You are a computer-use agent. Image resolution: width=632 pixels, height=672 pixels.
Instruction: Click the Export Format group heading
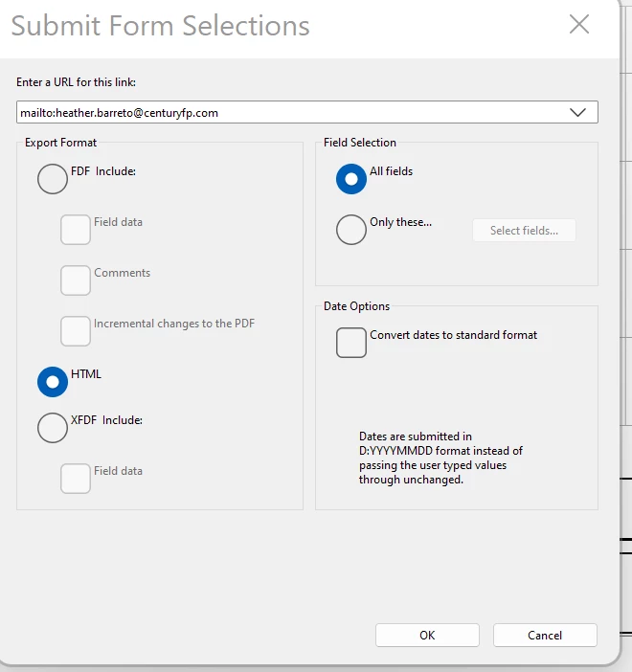pyautogui.click(x=61, y=143)
